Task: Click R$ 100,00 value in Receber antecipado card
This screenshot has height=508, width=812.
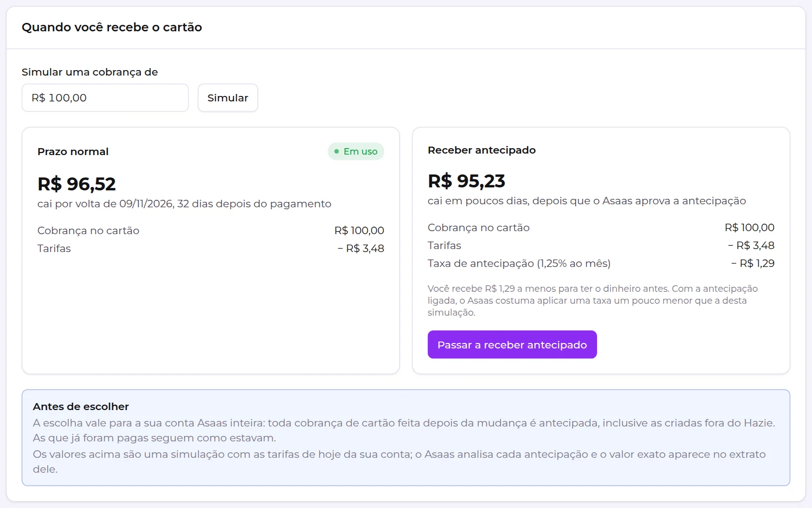Action: tap(750, 228)
